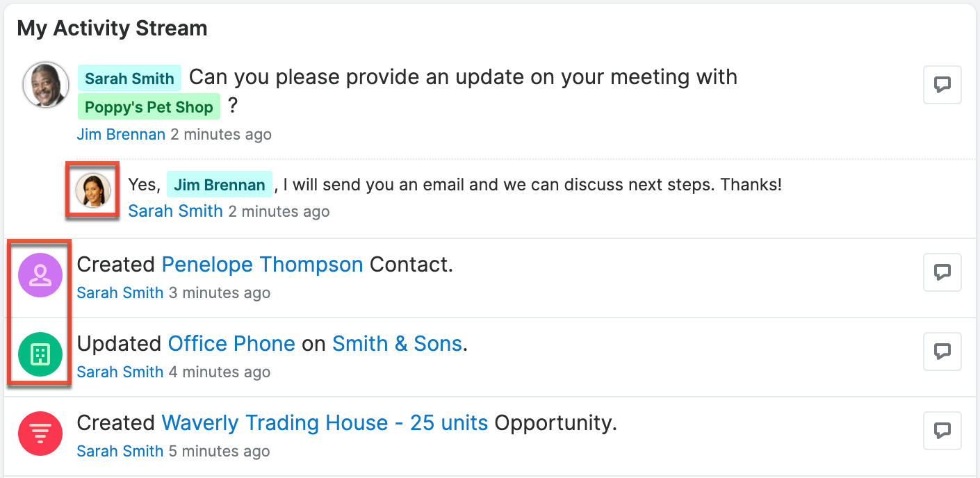The image size is (980, 478).
Task: Click the Office Phone field link
Action: 231,344
